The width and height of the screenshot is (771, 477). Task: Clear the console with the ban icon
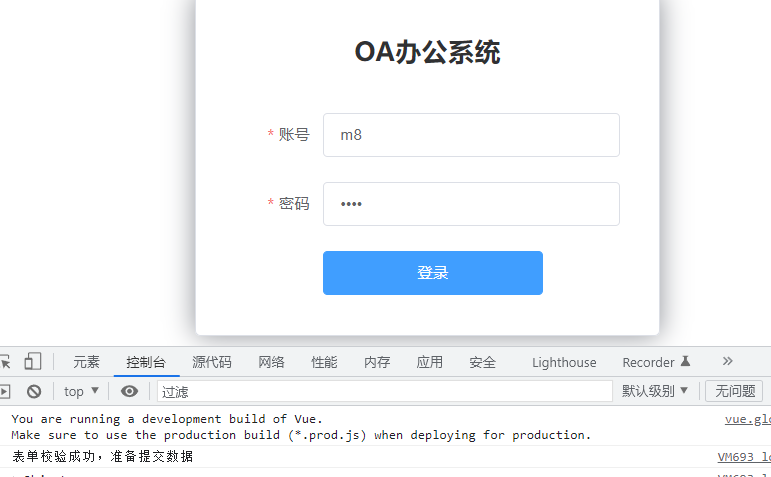coord(34,391)
